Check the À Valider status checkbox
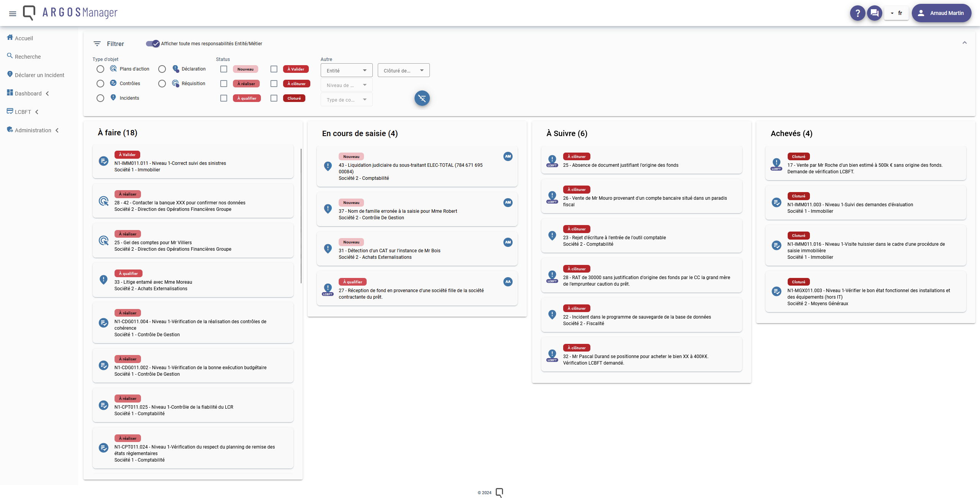This screenshot has height=498, width=980. (x=274, y=69)
